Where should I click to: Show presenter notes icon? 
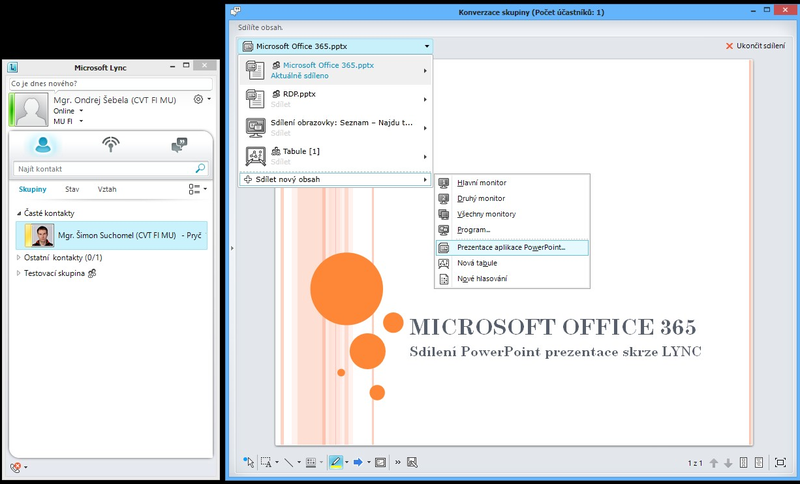[x=759, y=462]
